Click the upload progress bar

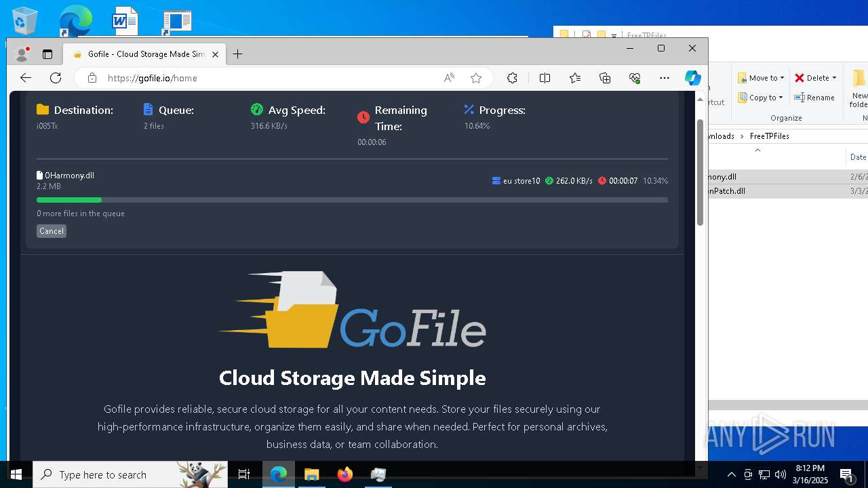pyautogui.click(x=352, y=200)
